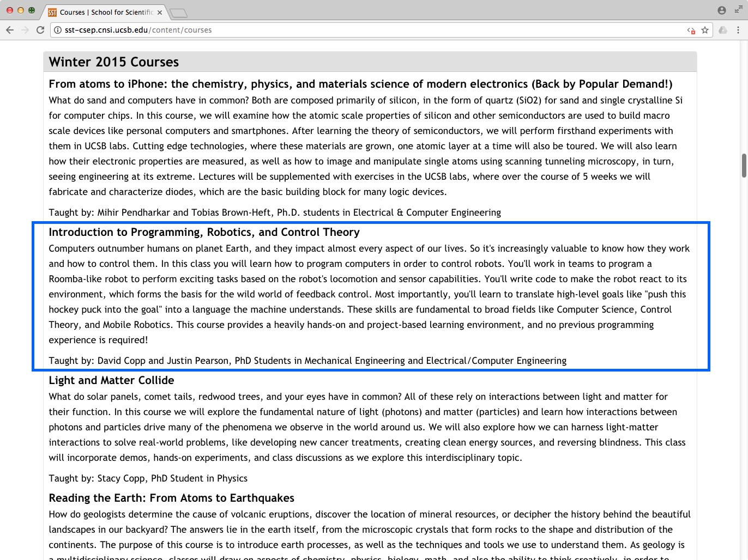Reload the current page
The image size is (748, 560).
tap(40, 30)
